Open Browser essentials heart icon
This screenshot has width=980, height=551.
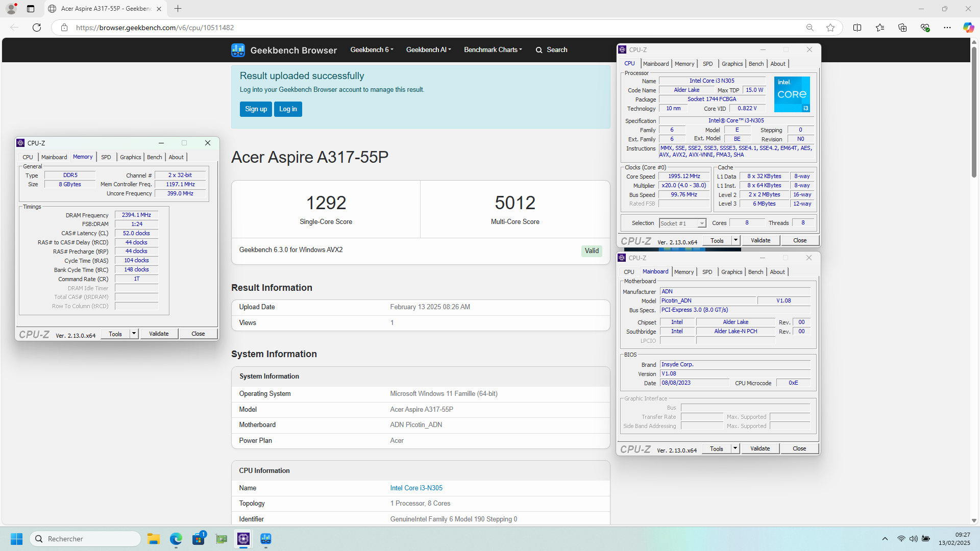tap(925, 28)
